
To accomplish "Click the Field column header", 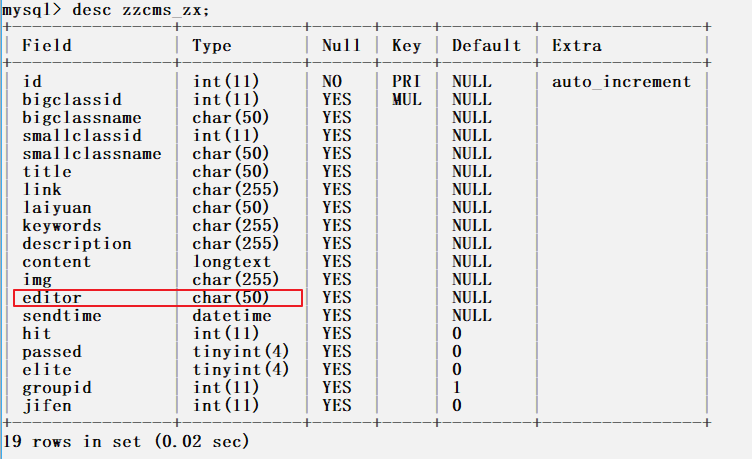I will point(47,46).
